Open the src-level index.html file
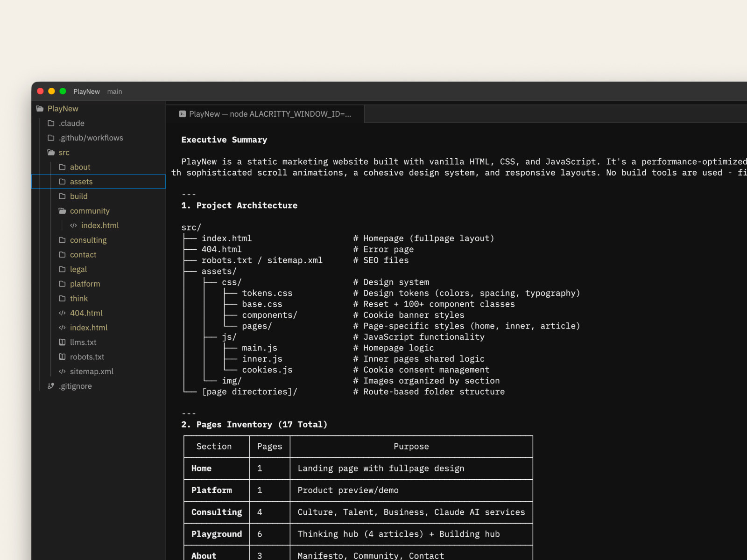This screenshot has width=747, height=560. [88, 328]
